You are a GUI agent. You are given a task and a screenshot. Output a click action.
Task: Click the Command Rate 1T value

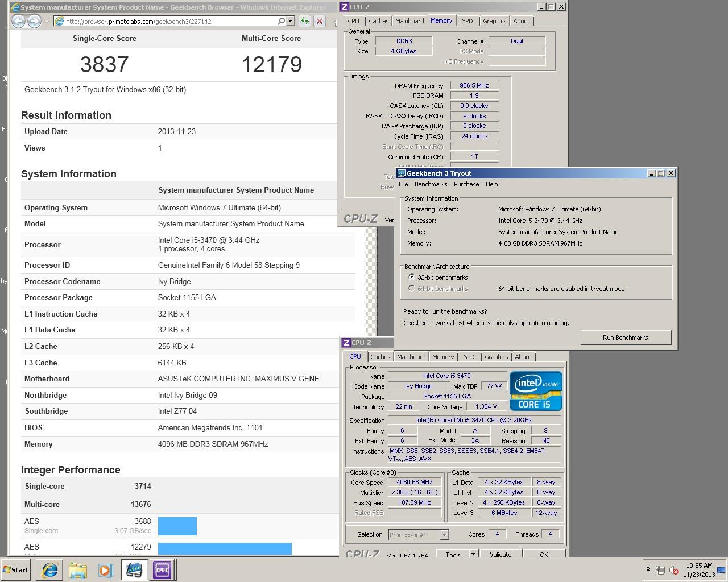(474, 156)
